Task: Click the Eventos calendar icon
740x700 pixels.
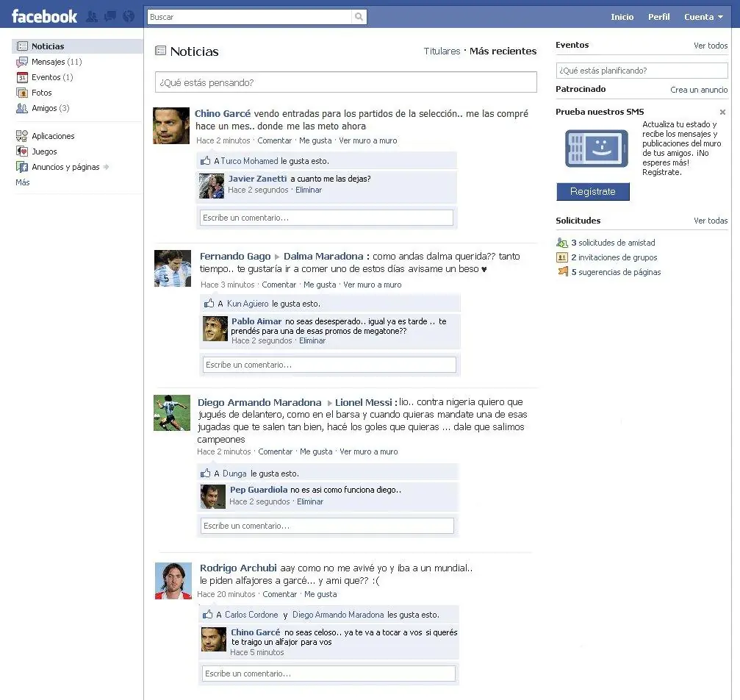Action: (22, 77)
